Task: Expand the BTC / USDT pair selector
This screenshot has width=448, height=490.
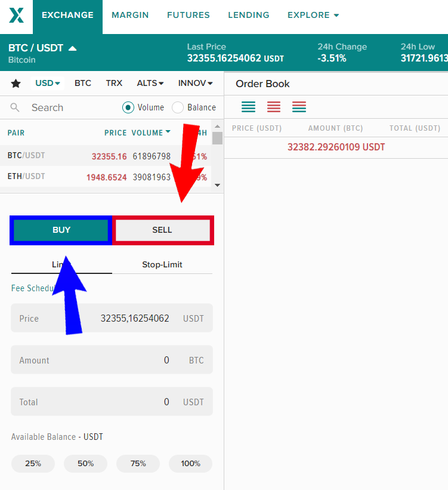Action: point(42,48)
